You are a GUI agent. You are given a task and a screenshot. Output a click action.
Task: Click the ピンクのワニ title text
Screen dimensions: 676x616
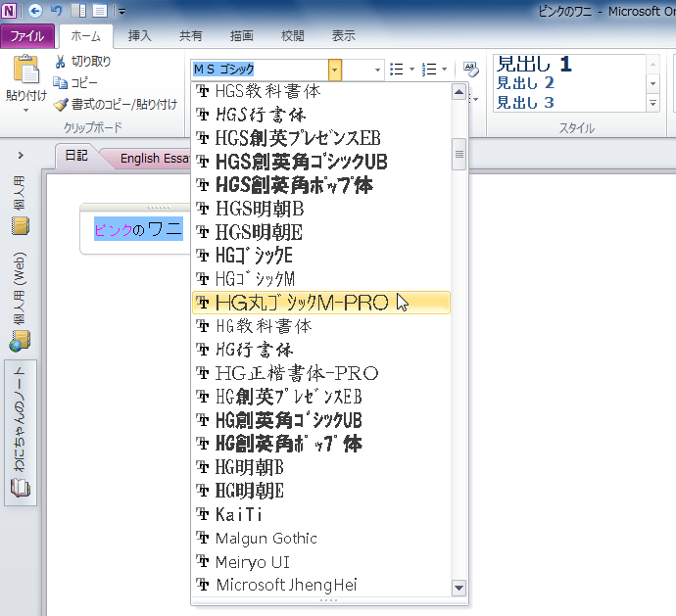tap(138, 229)
